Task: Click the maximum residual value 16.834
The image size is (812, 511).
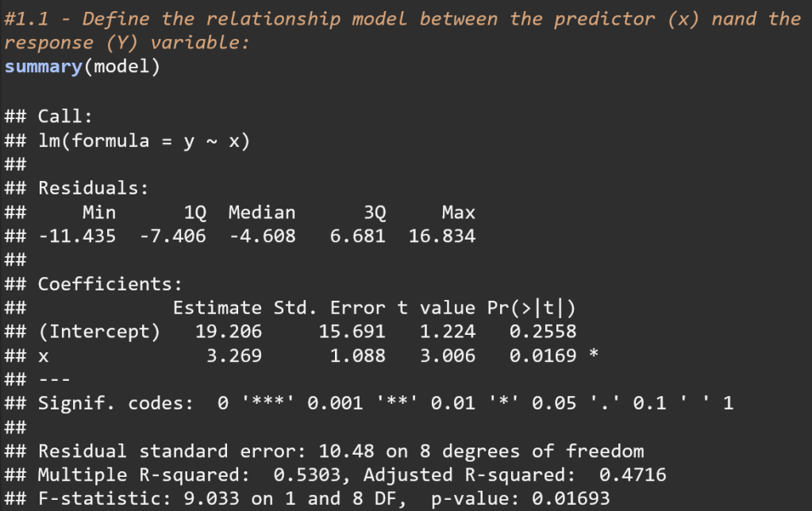Action: [x=442, y=236]
